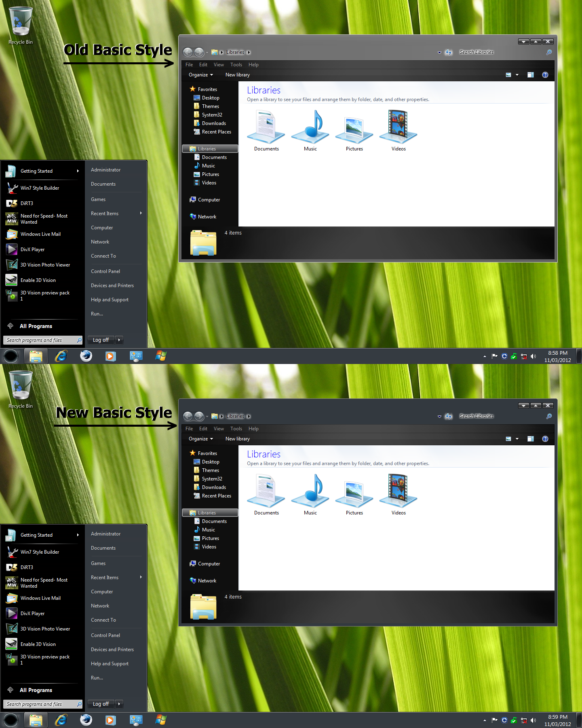Open Log off options arrow in Old Basic Style start menu

pyautogui.click(x=119, y=340)
